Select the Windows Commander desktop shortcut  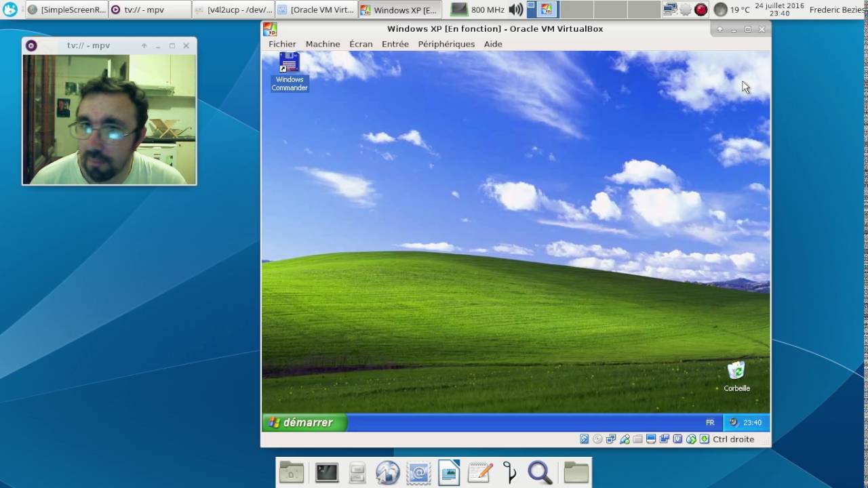click(x=290, y=72)
